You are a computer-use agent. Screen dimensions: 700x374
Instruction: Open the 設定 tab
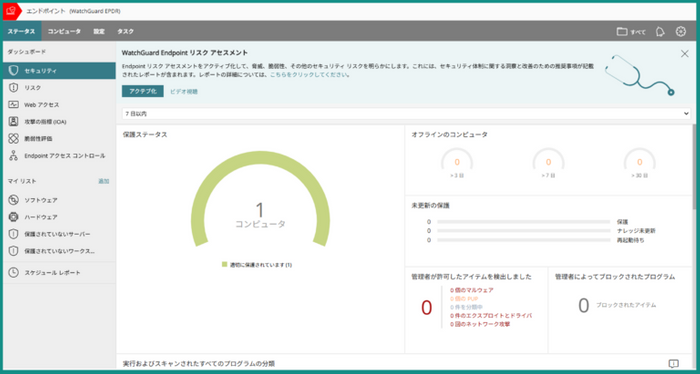coord(99,32)
